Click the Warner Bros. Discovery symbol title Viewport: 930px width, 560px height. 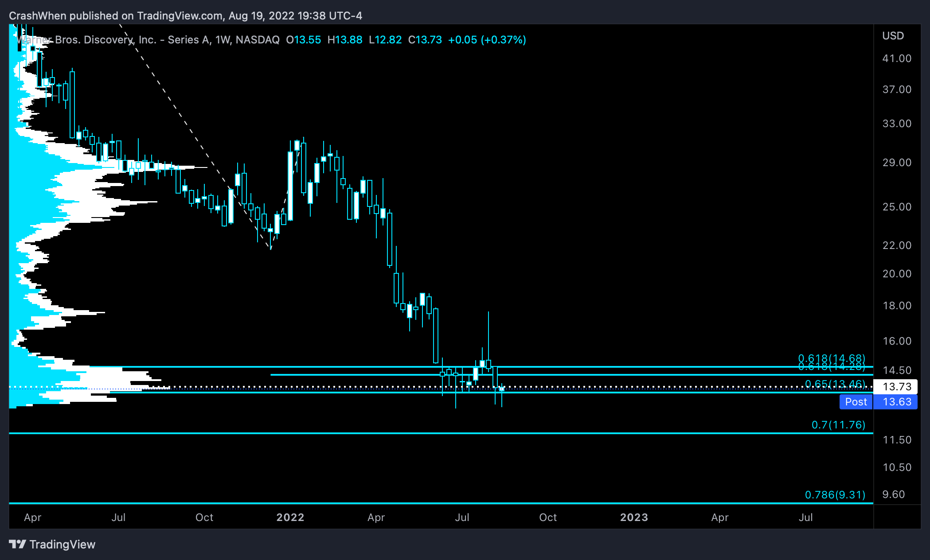[x=148, y=40]
